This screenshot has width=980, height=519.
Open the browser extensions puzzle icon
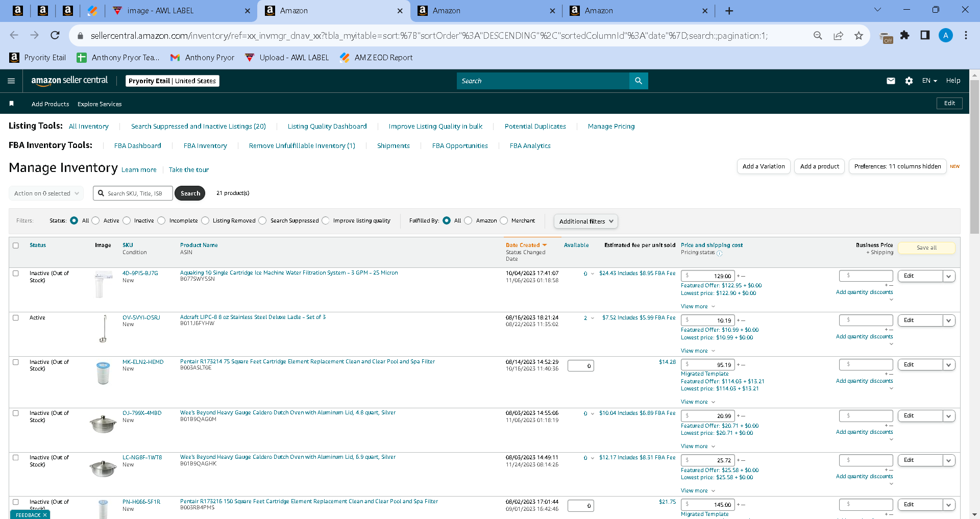click(904, 35)
